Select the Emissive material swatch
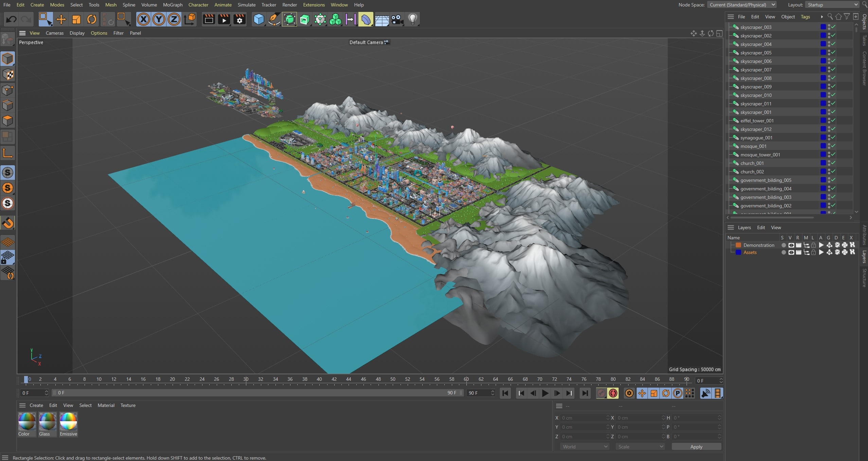This screenshot has height=461, width=868. point(68,422)
